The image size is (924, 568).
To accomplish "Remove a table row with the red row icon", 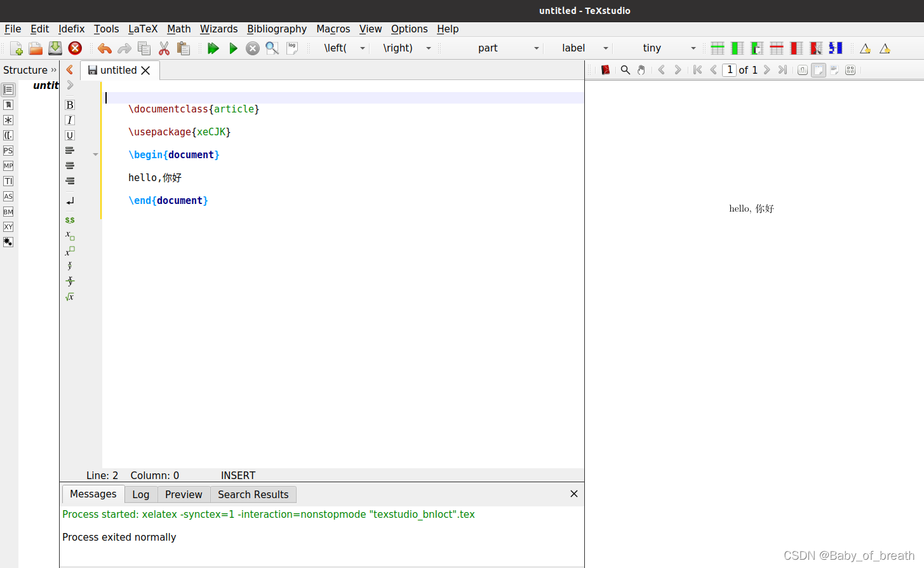I will (776, 48).
